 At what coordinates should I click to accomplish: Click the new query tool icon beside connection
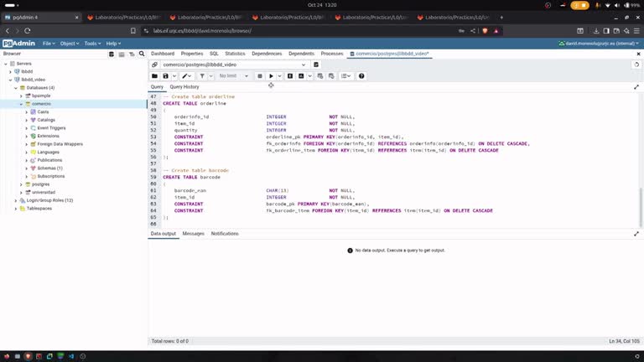316,65
